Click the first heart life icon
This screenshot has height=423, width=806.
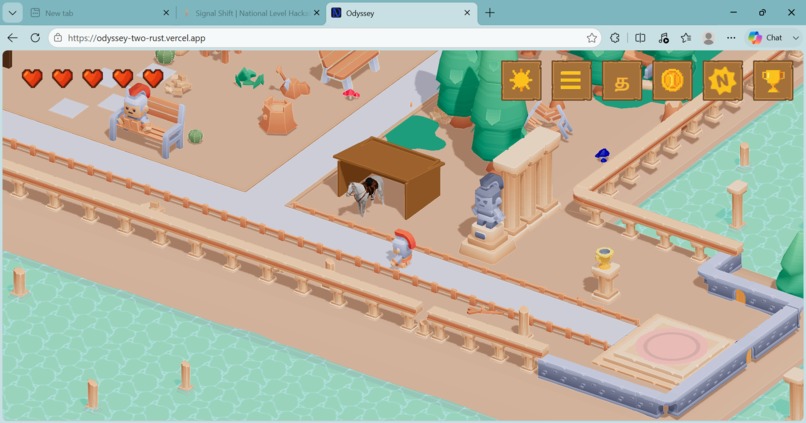pos(32,78)
